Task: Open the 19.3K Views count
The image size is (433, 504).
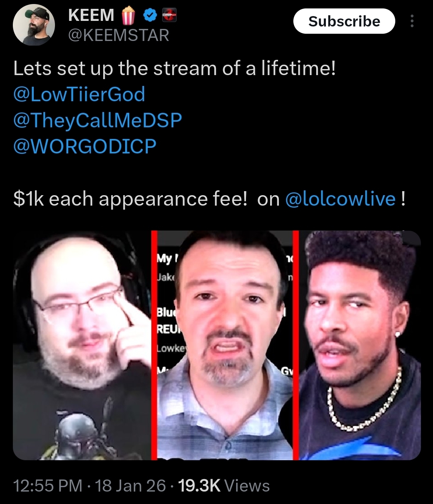Action: (x=224, y=486)
